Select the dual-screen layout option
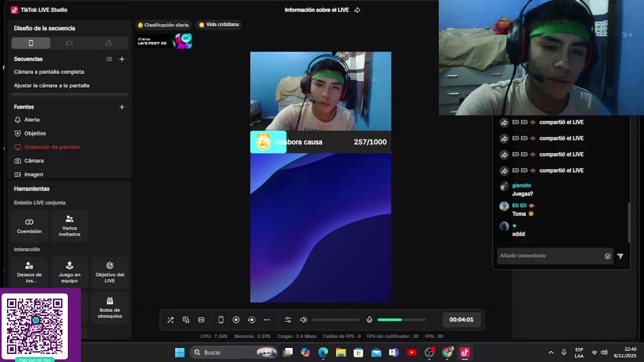The image size is (644, 362). [108, 43]
